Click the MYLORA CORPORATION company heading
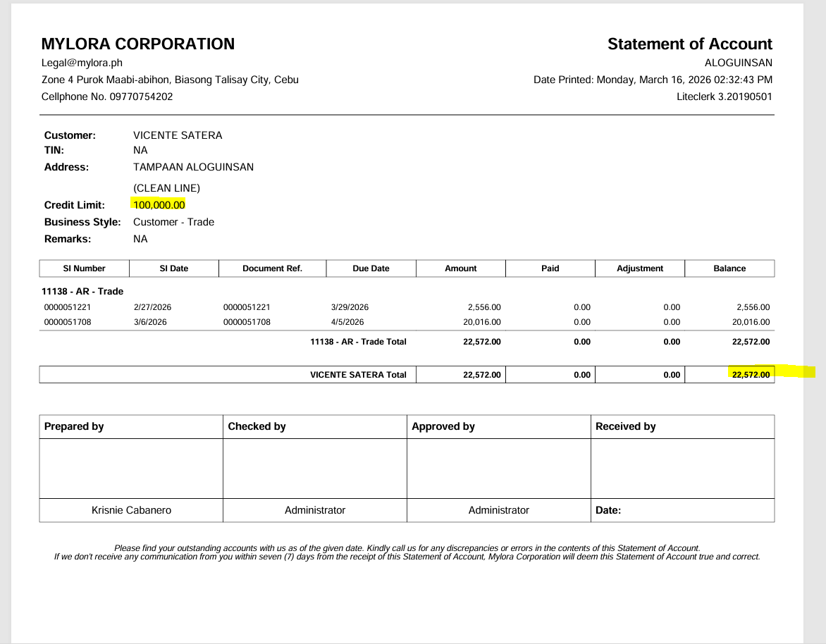This screenshot has height=644, width=826. [138, 44]
